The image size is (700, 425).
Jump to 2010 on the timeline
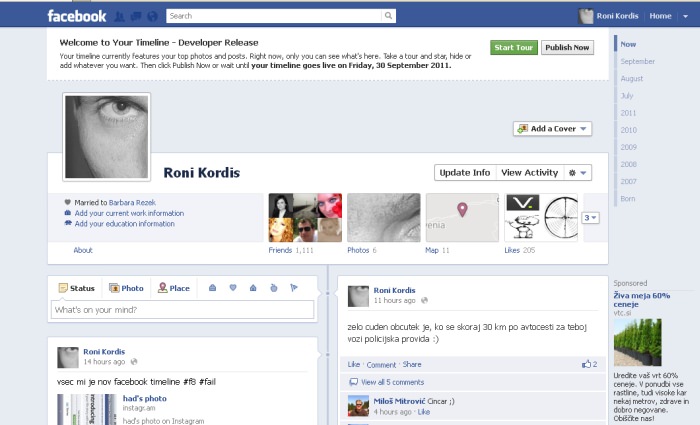click(x=628, y=130)
